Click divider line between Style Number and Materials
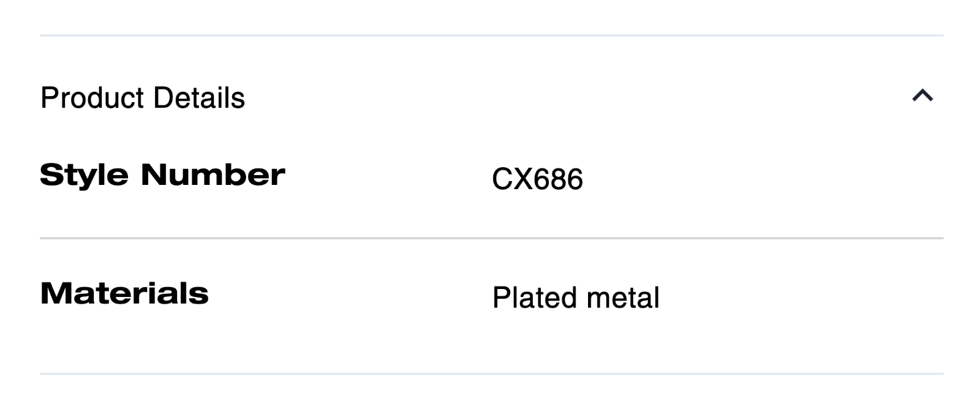980x409 pixels. coord(492,238)
